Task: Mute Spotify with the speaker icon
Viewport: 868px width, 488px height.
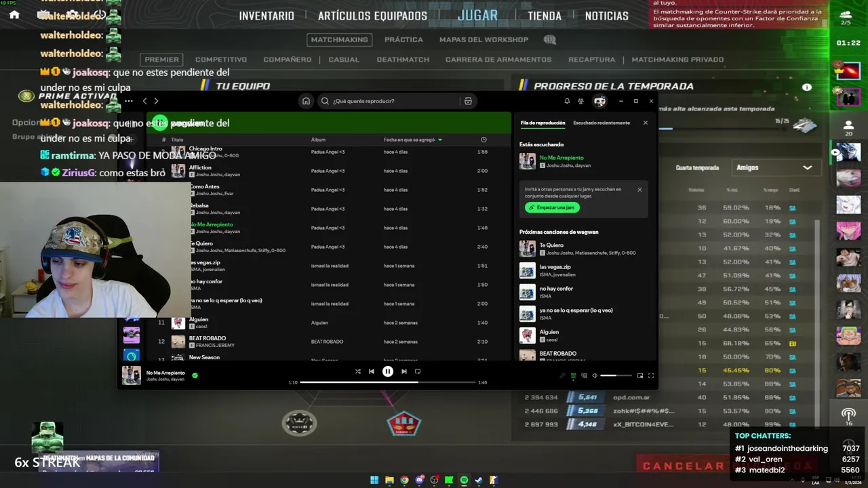Action: (595, 375)
